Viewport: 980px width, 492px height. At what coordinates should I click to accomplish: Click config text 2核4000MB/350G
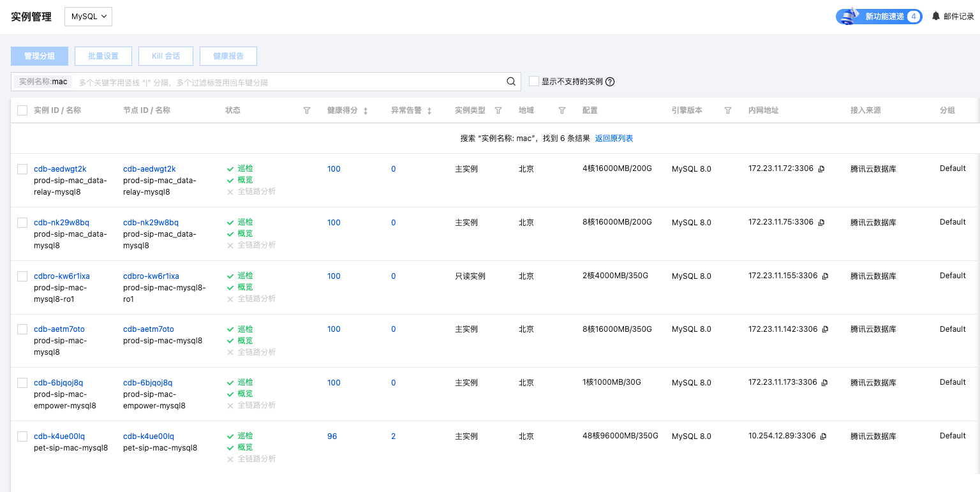click(x=615, y=276)
